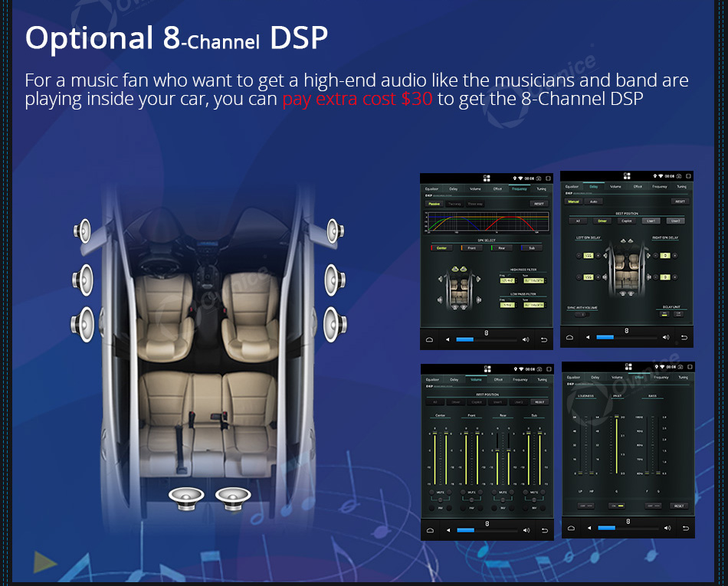The height and width of the screenshot is (586, 728).
Task: Toggle the Loudness OFF switch on the Effect screen
Action: 586,506
